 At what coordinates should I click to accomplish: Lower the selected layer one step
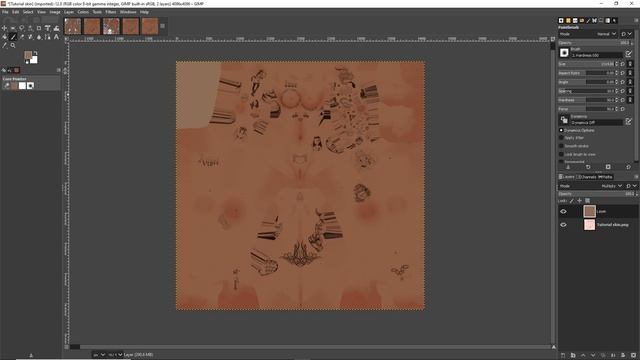[593, 356]
